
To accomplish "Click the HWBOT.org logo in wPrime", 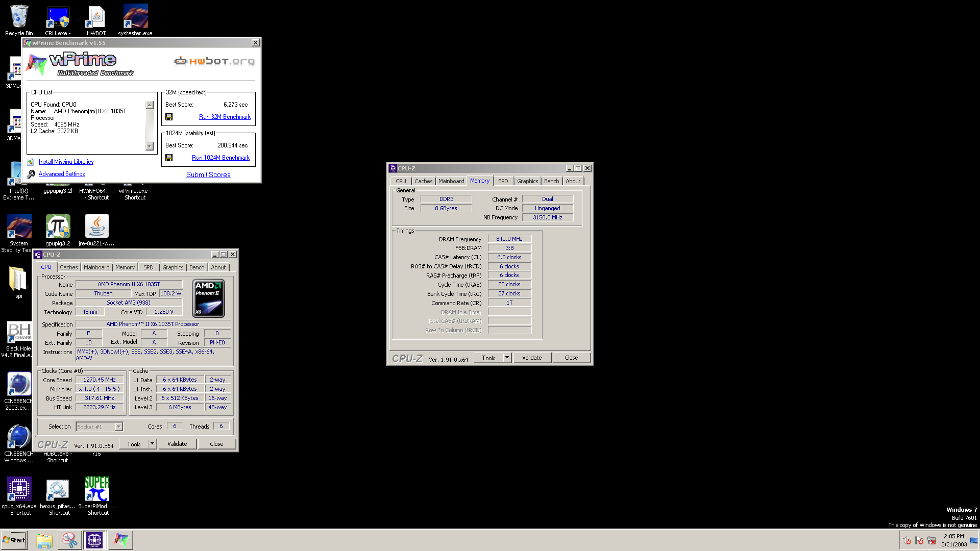I will [x=214, y=61].
